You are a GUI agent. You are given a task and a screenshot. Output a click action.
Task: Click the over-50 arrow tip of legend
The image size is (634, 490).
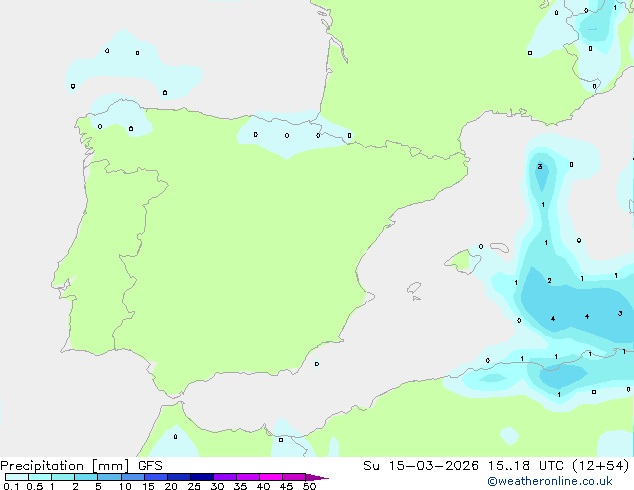coord(317,477)
